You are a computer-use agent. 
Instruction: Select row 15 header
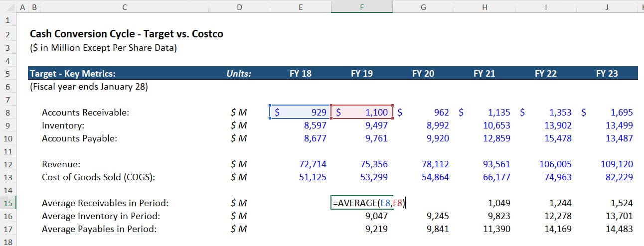click(x=7, y=203)
